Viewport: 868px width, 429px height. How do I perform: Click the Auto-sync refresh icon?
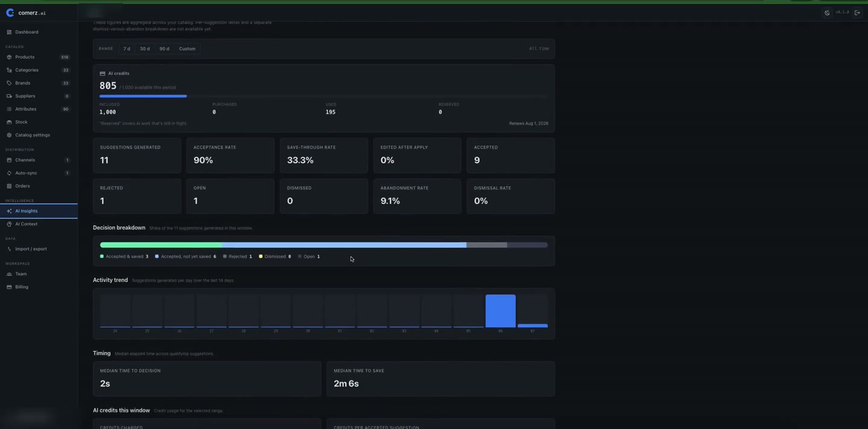click(9, 173)
